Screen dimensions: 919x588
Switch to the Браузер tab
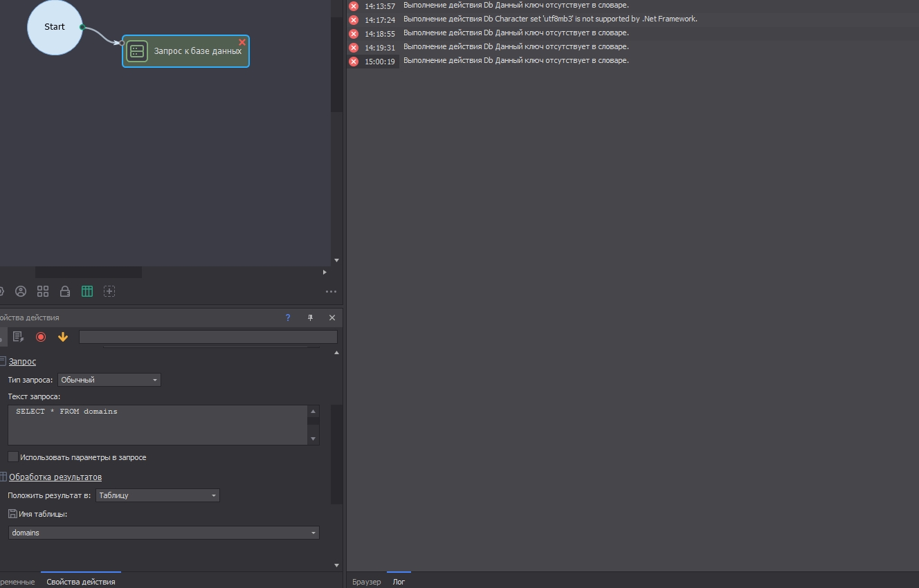pyautogui.click(x=367, y=582)
